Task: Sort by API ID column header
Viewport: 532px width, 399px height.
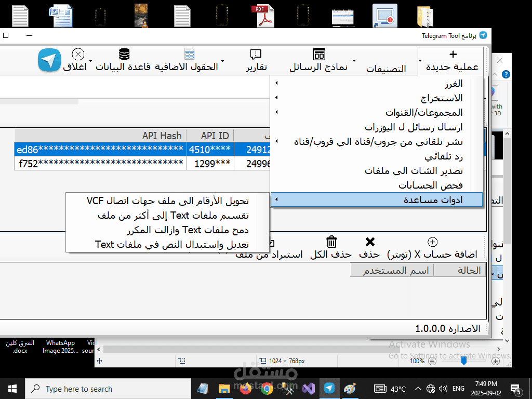Action: (210, 136)
